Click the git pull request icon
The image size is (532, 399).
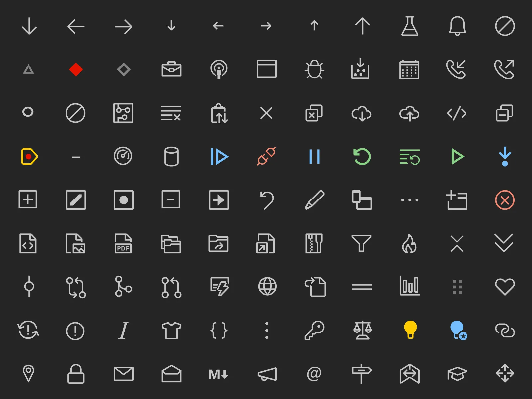click(172, 287)
